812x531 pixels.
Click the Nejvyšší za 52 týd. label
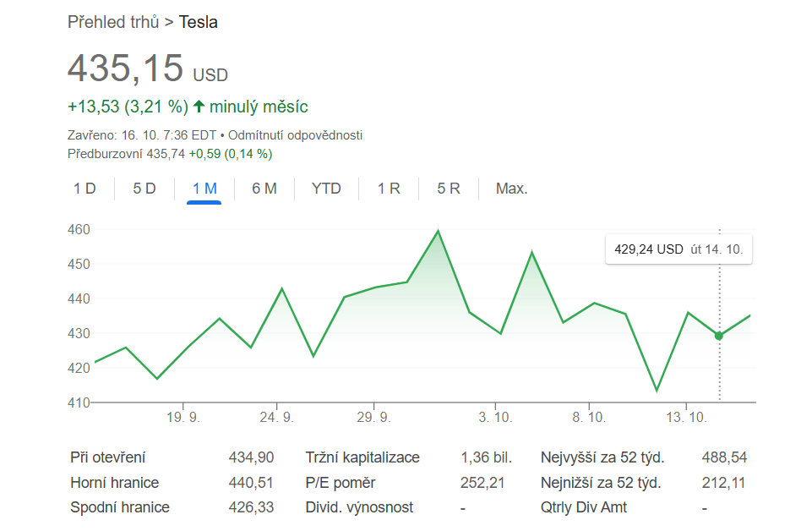[602, 457]
